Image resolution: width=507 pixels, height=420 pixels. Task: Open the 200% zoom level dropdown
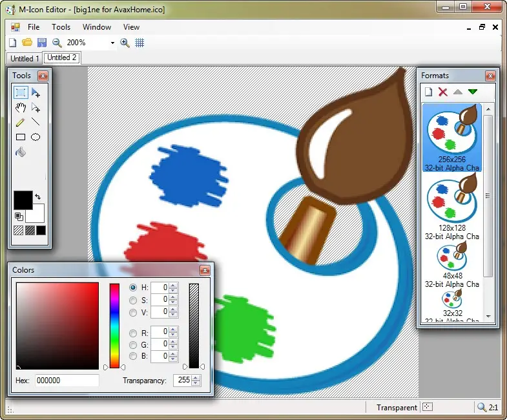[x=112, y=43]
